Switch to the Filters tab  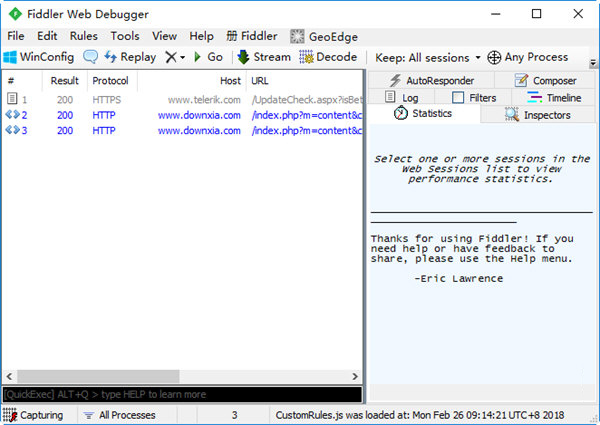(x=473, y=98)
